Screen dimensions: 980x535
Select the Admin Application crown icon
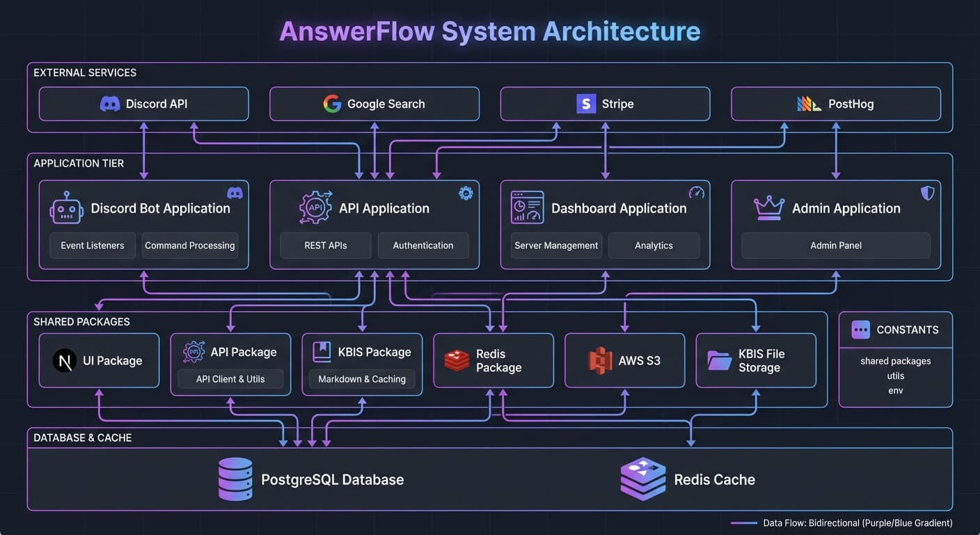[768, 207]
